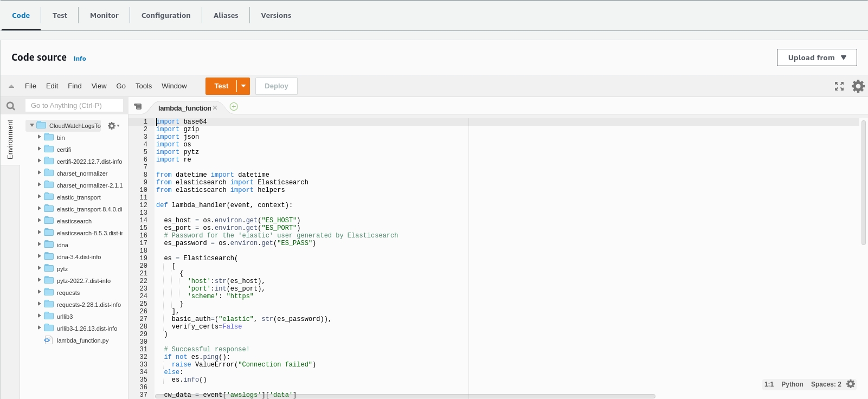Select the lambda_function editor tab
The image size is (868, 399).
click(184, 108)
